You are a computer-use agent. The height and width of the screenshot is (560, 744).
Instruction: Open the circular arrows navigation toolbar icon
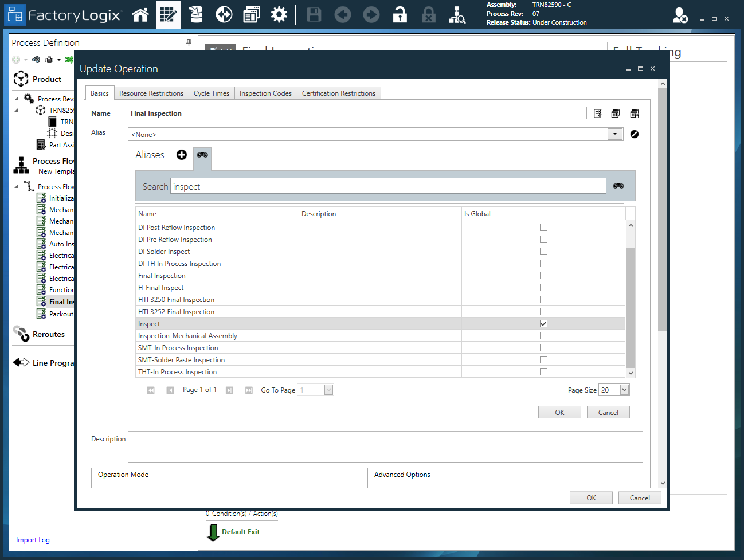coord(224,14)
